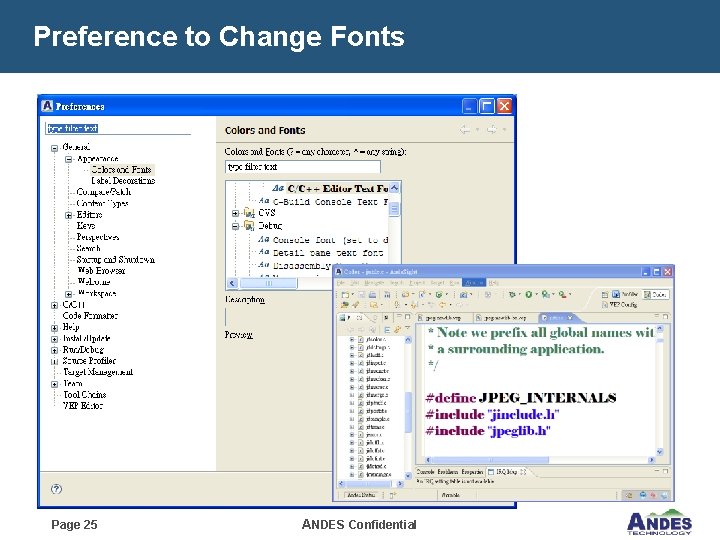The height and width of the screenshot is (540, 720).
Task: Collapse the Appearance tree node
Action: point(69,159)
